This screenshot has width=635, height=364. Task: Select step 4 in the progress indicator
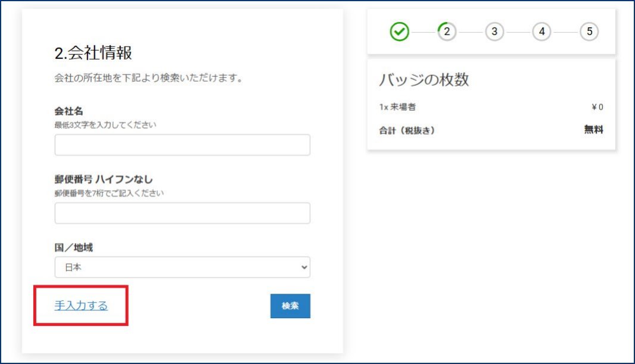541,32
